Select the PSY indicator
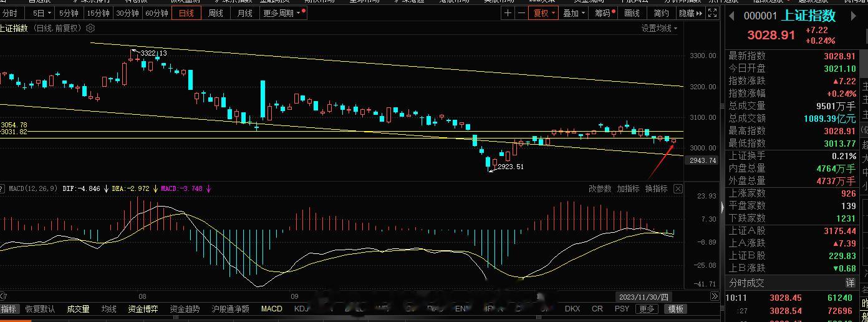This screenshot has height=322, width=868. (622, 309)
